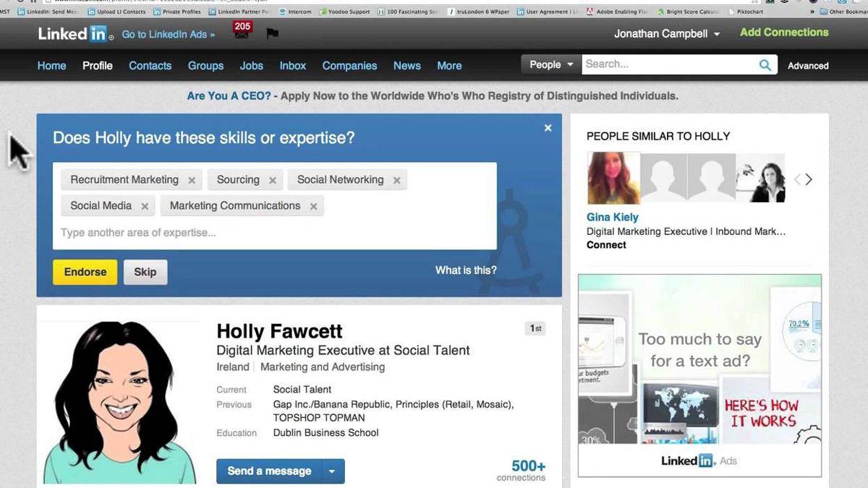The width and height of the screenshot is (868, 488).
Task: Go to the Home menu item
Action: tap(51, 65)
